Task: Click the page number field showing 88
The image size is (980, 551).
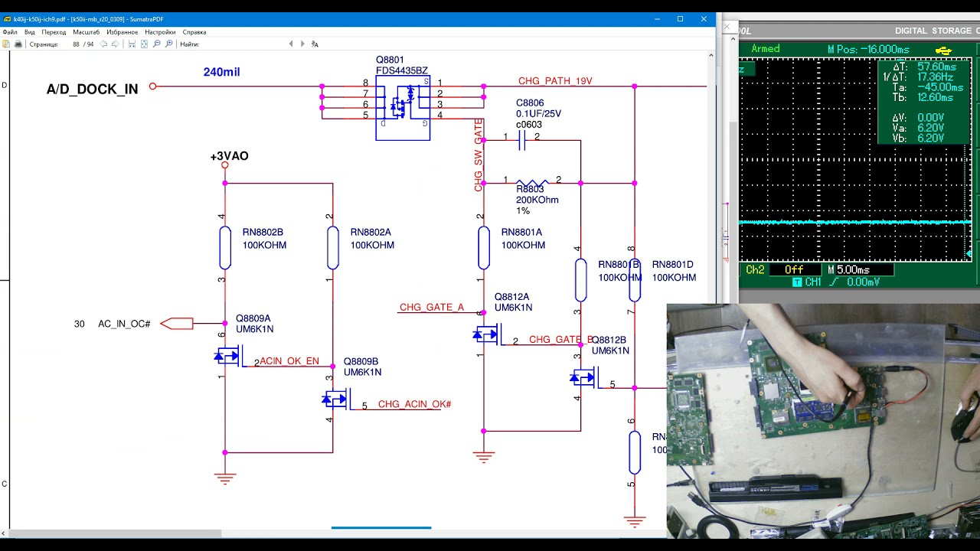Action: click(x=71, y=44)
